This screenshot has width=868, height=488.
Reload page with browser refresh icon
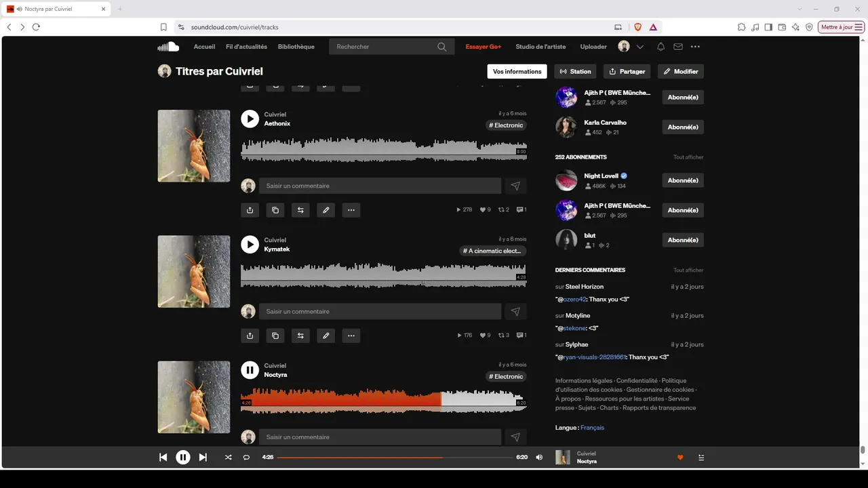click(x=36, y=27)
